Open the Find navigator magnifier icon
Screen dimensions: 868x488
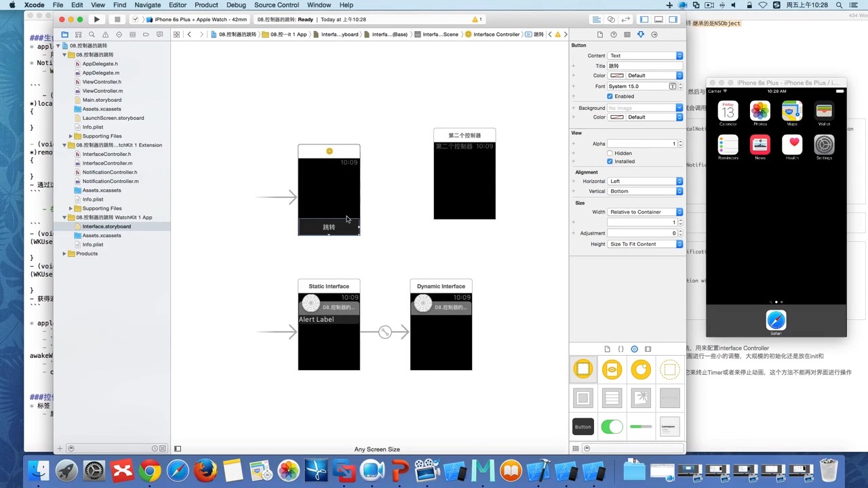[92, 35]
